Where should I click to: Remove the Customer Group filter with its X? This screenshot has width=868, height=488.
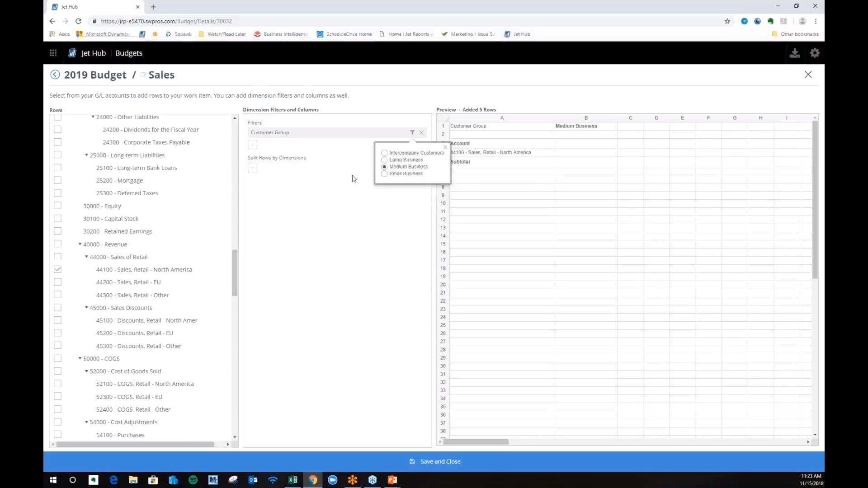tap(421, 132)
